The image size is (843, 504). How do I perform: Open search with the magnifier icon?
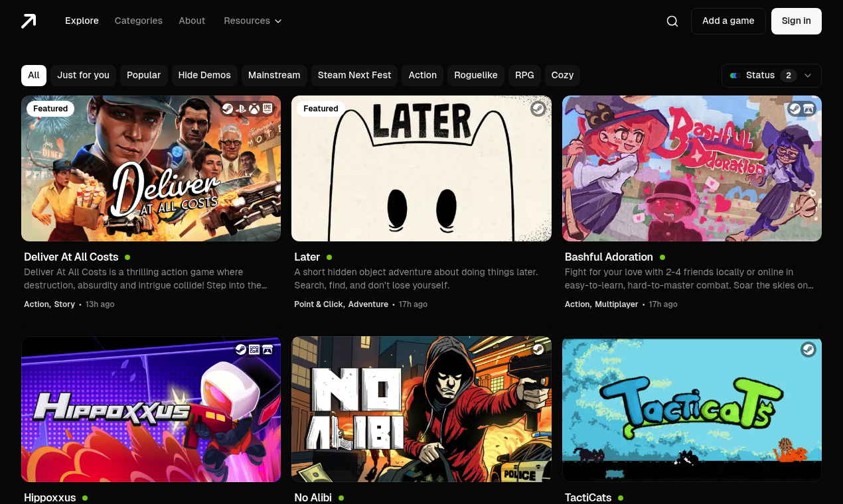(672, 21)
